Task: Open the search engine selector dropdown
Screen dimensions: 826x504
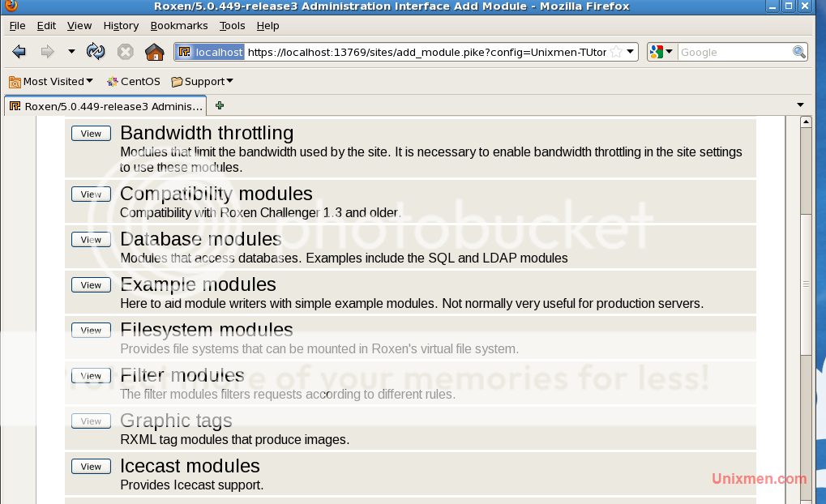Action: click(x=661, y=52)
